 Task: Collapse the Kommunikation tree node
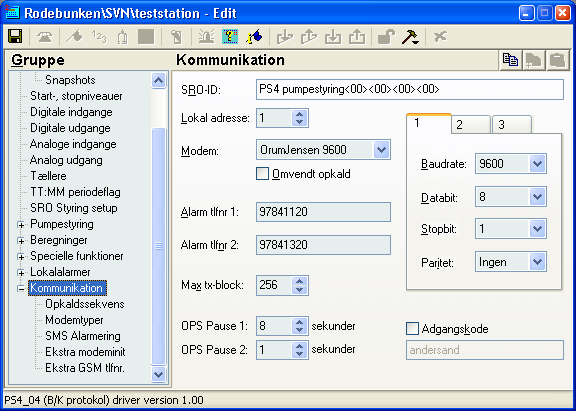21,289
